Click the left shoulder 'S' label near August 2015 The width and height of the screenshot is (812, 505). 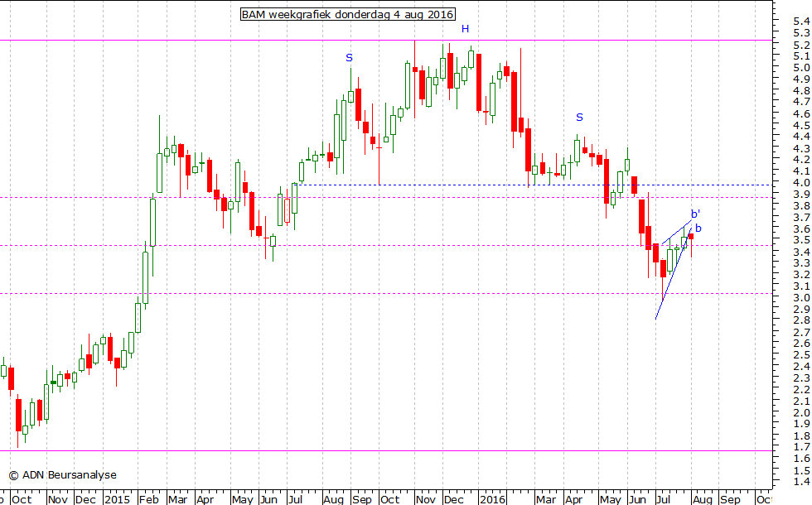coord(349,57)
